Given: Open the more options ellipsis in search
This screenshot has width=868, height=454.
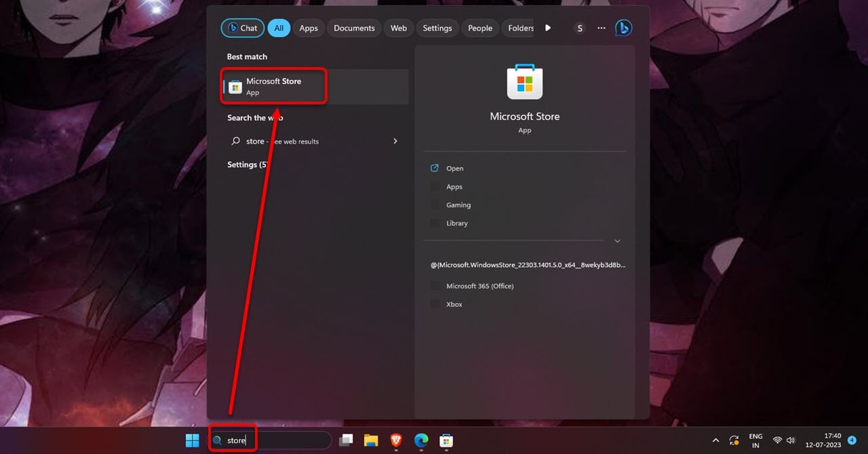Looking at the screenshot, I should [x=601, y=28].
